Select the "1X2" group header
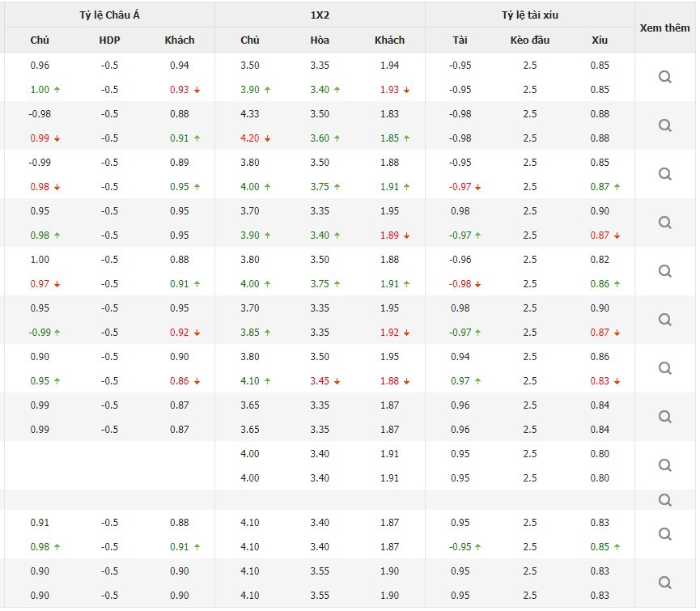The image size is (700, 611). 320,15
